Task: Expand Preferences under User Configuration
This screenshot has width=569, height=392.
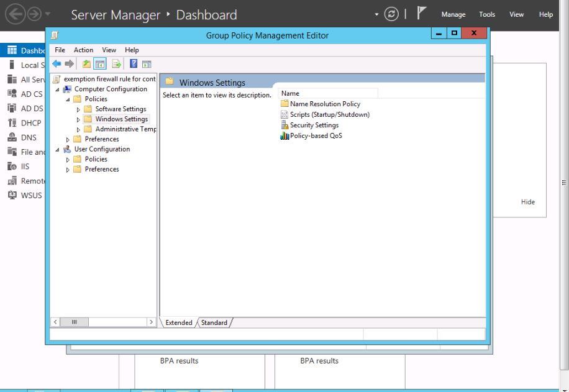Action: pos(68,170)
